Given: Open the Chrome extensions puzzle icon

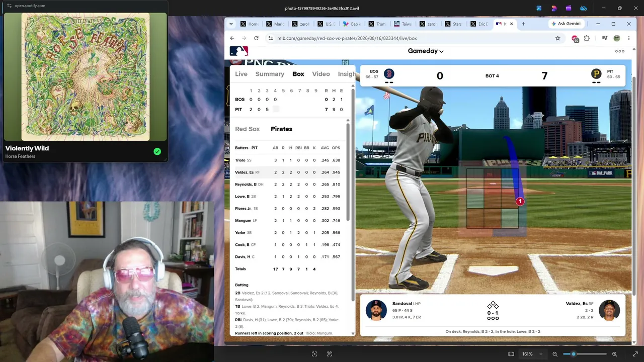Looking at the screenshot, I should (587, 38).
